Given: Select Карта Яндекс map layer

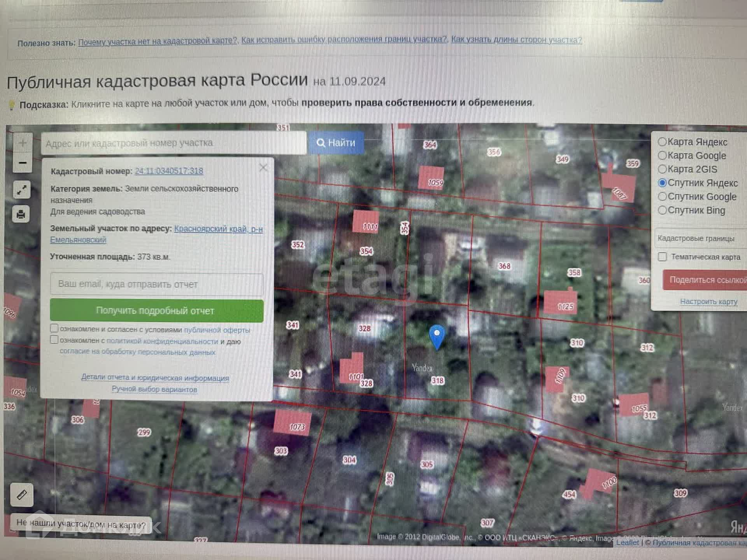Looking at the screenshot, I should coord(662,142).
